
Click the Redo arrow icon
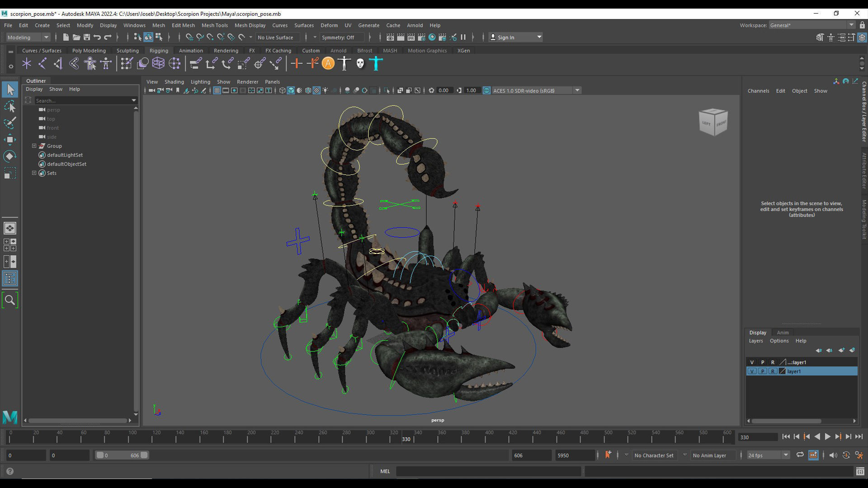tap(108, 37)
